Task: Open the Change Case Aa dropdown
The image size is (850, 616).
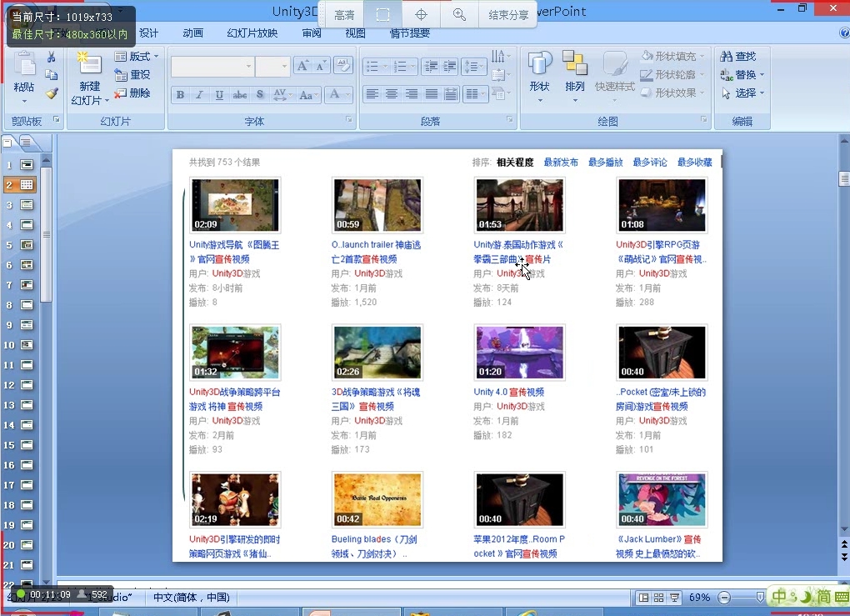Action: pyautogui.click(x=308, y=95)
